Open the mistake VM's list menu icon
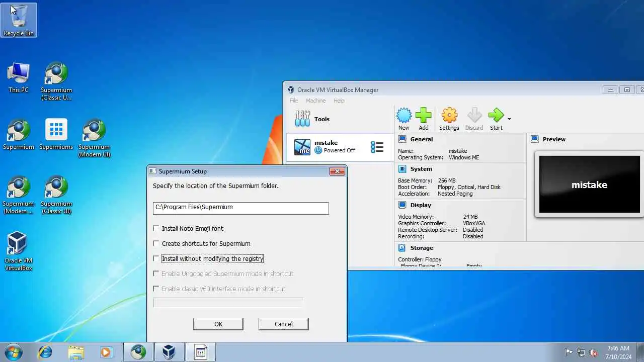 [377, 147]
